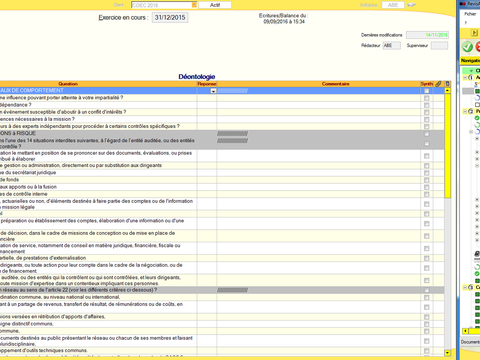Click the 'ONS à RISQUE' section row
480x360 pixels.
pyautogui.click(x=222, y=133)
